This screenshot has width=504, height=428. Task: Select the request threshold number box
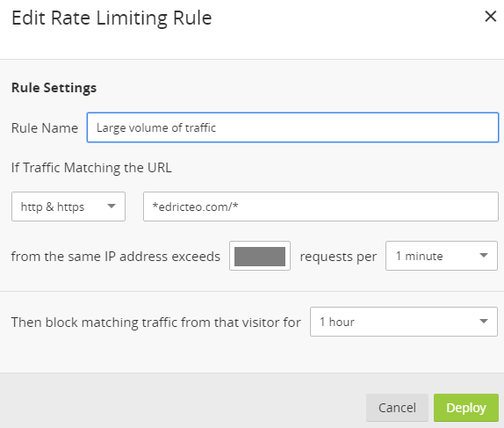[260, 256]
